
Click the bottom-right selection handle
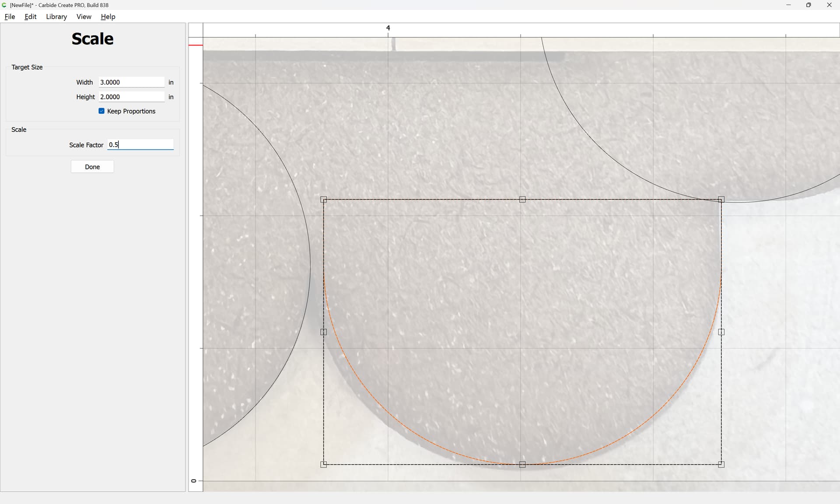721,464
